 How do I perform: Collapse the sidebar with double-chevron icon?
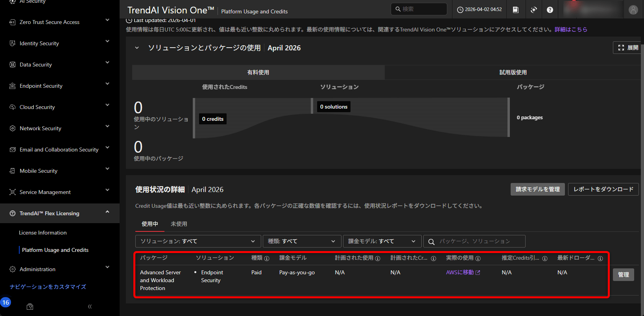pyautogui.click(x=90, y=307)
